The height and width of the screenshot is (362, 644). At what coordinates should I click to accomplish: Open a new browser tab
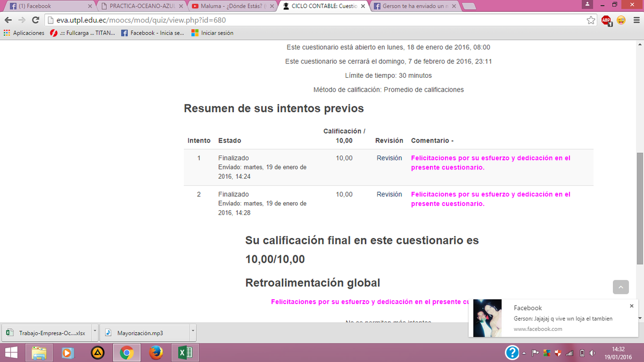(x=470, y=6)
